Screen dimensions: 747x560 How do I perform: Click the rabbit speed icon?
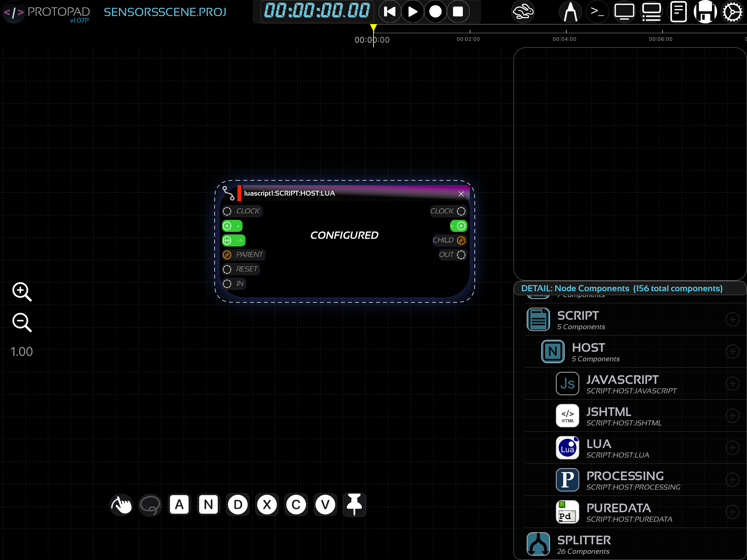[x=523, y=12]
